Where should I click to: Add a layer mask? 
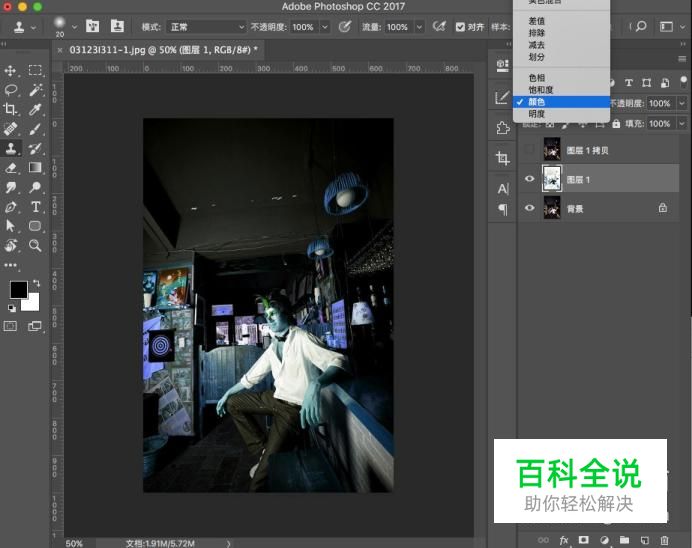pyautogui.click(x=583, y=540)
